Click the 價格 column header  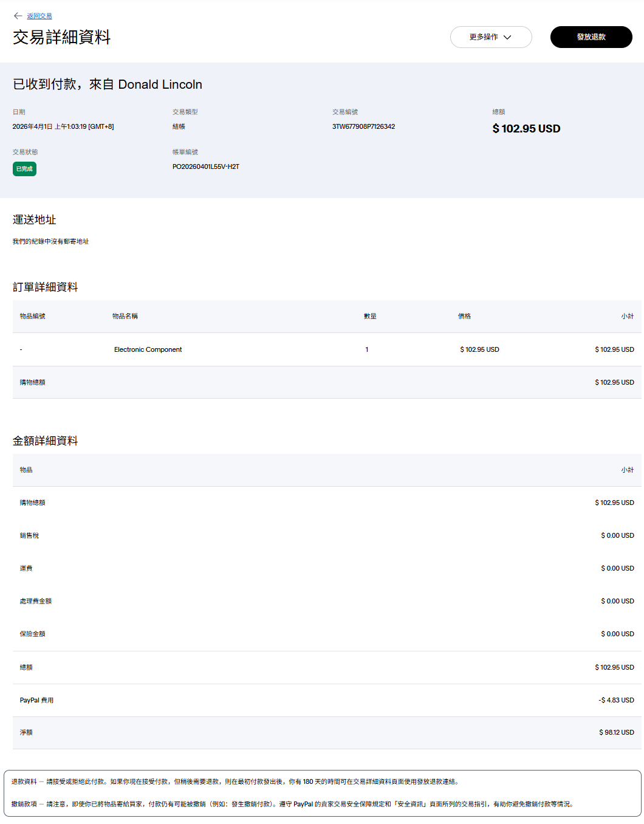coord(464,317)
